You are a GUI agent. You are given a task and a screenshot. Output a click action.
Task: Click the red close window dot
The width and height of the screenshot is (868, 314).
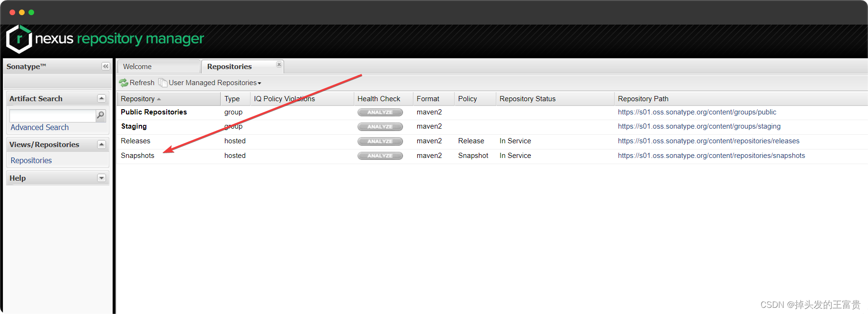point(12,12)
